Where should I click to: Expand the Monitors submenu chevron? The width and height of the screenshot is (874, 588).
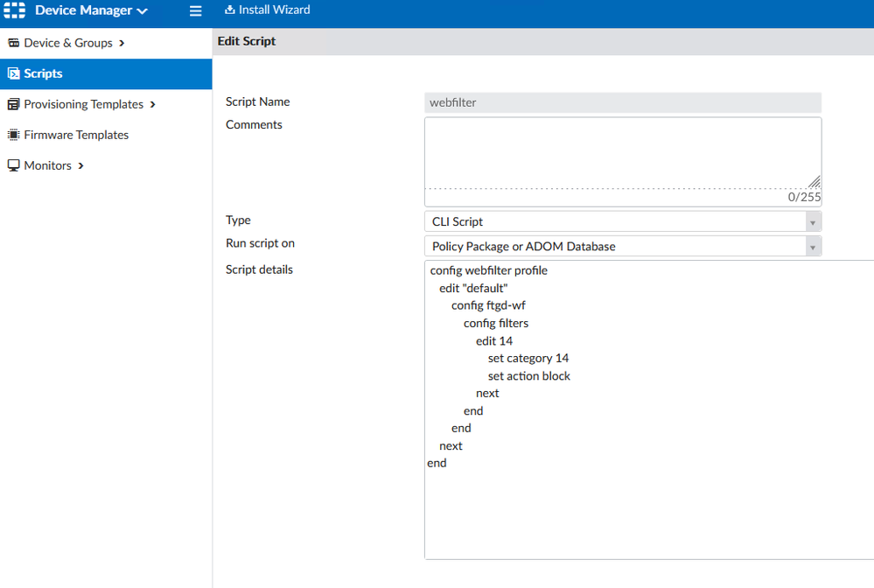pos(81,165)
